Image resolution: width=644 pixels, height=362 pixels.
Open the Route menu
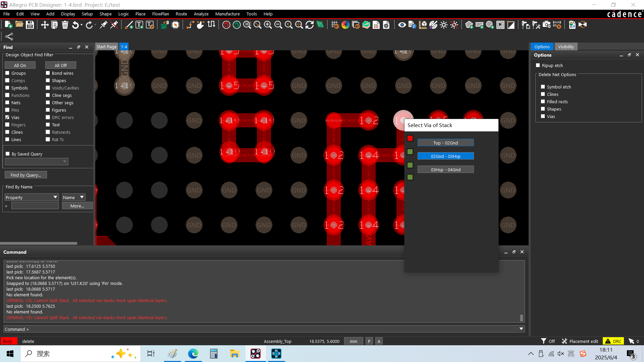tap(181, 14)
